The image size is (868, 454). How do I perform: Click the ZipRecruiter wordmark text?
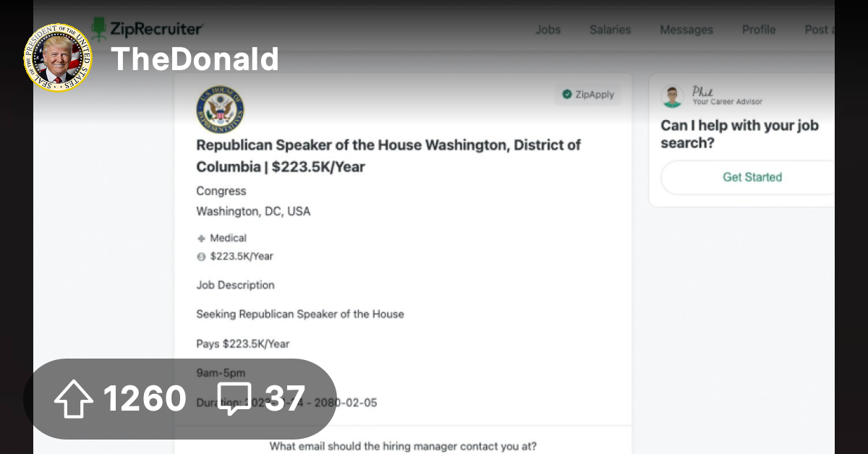point(156,29)
